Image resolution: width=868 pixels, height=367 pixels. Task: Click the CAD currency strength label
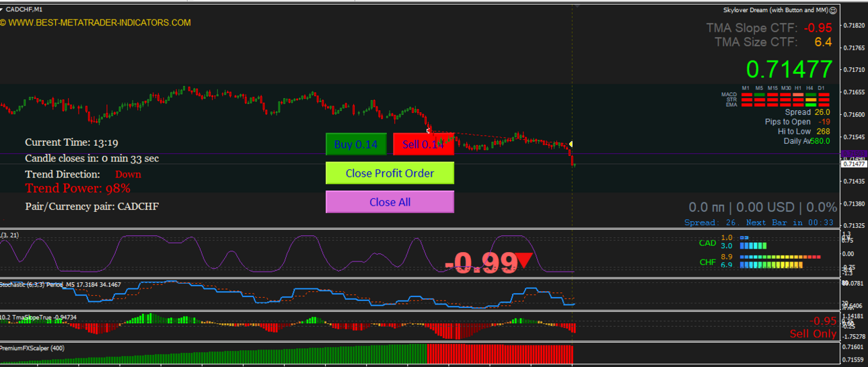(x=707, y=243)
